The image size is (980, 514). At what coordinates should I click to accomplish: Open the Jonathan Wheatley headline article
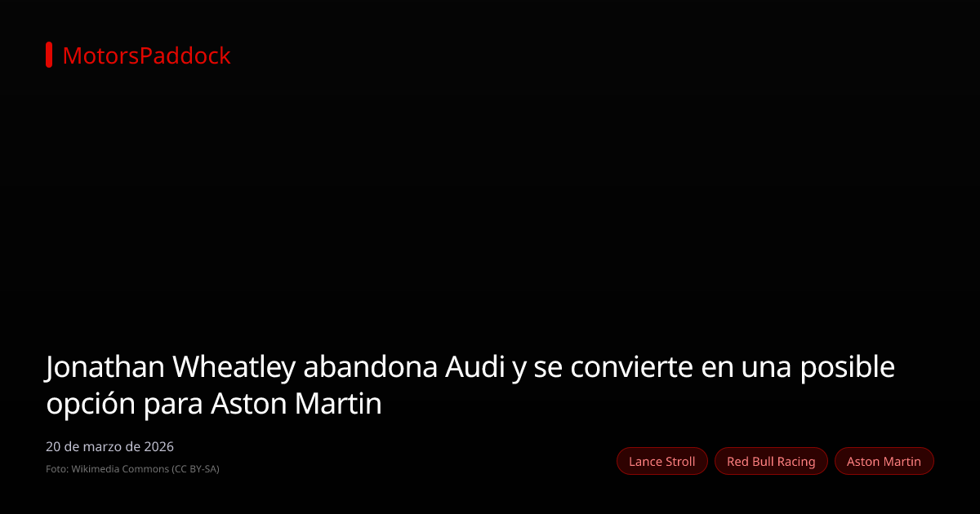coord(470,385)
